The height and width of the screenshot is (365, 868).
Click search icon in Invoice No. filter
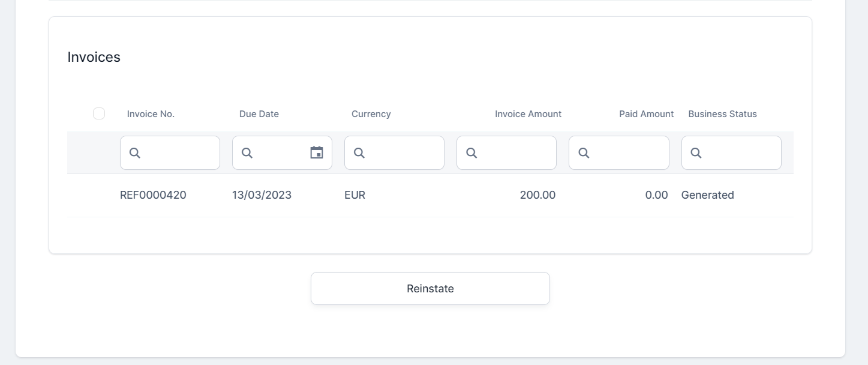coord(135,153)
